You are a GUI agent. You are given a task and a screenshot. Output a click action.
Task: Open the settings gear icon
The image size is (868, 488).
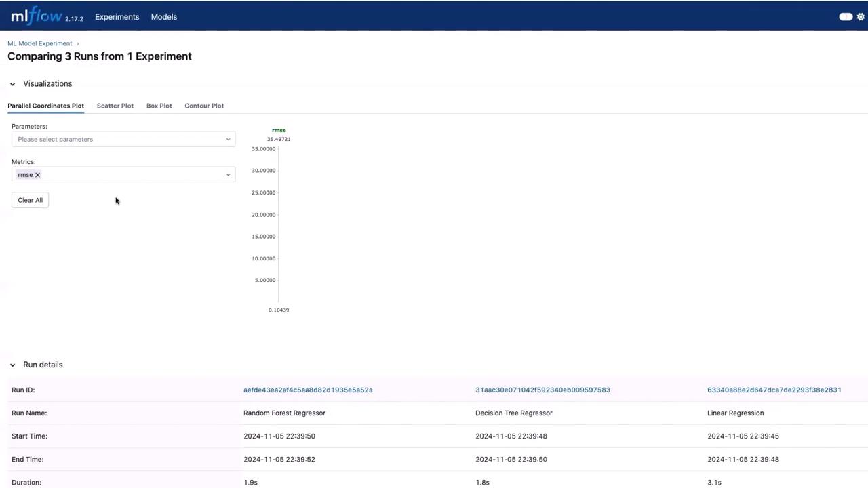click(x=861, y=17)
